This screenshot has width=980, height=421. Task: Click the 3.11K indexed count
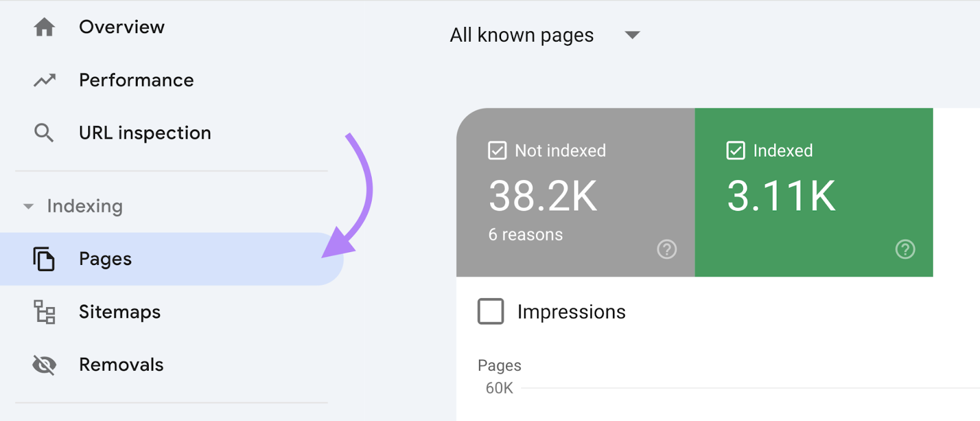click(781, 196)
